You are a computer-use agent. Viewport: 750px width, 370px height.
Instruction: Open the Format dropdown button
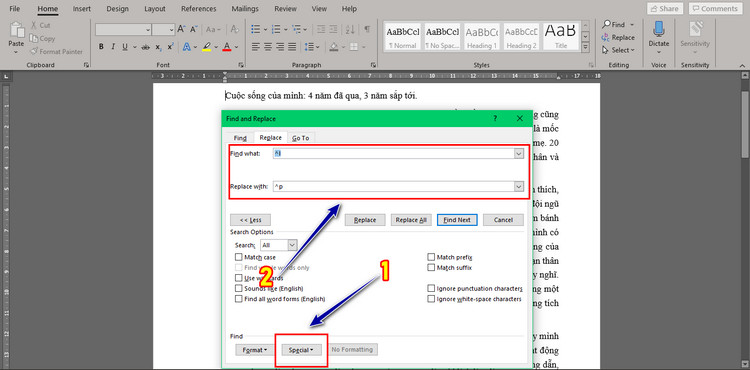click(x=254, y=350)
